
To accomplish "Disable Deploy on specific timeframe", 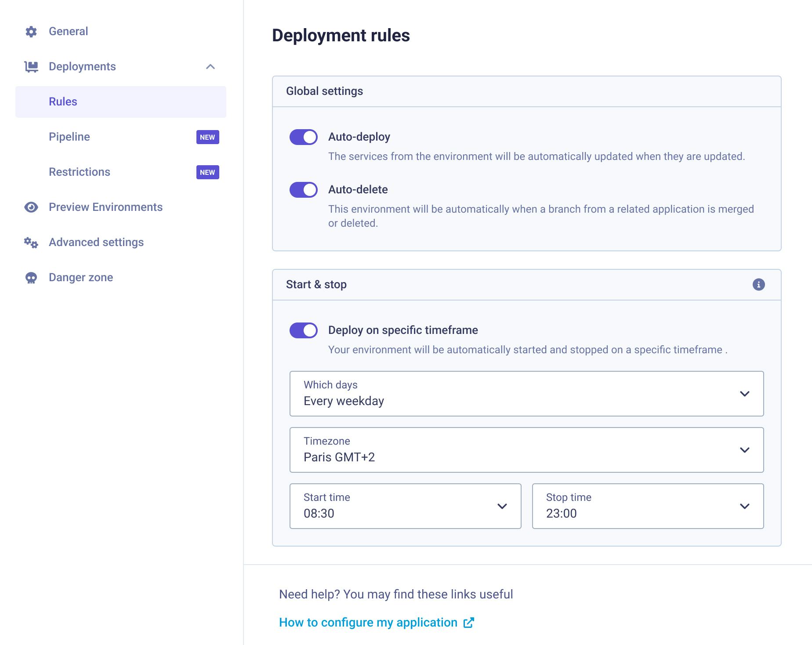I will click(303, 330).
